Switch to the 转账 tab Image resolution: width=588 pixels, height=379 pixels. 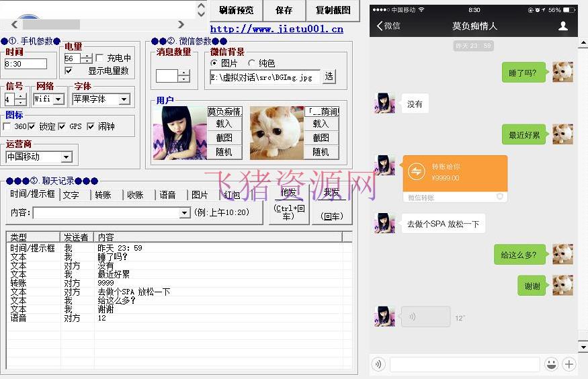pos(103,195)
